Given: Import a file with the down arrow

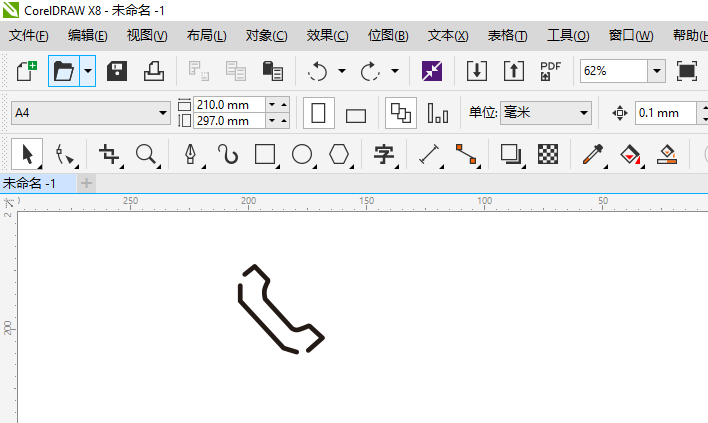Looking at the screenshot, I should click(x=477, y=71).
